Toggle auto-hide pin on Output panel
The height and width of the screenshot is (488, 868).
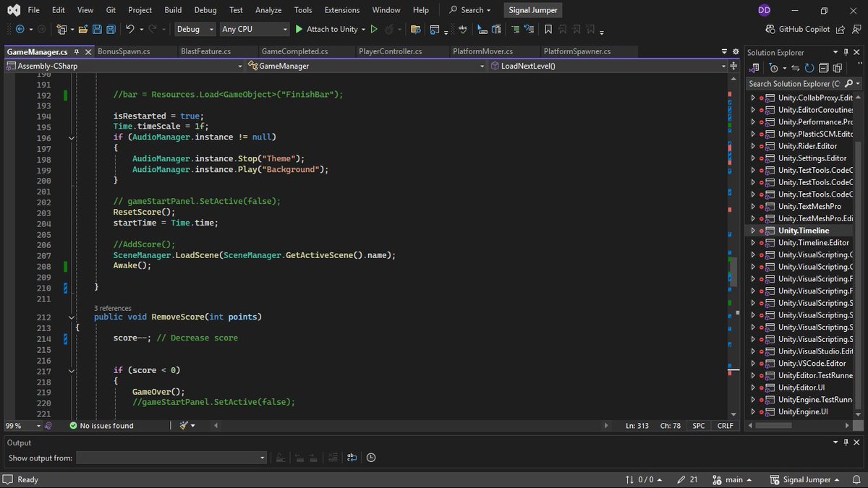point(847,442)
